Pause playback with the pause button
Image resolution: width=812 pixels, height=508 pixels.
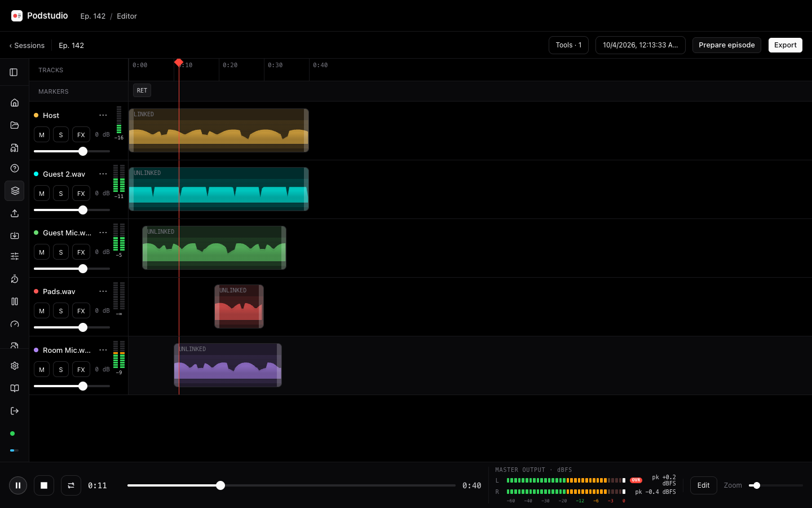18,485
